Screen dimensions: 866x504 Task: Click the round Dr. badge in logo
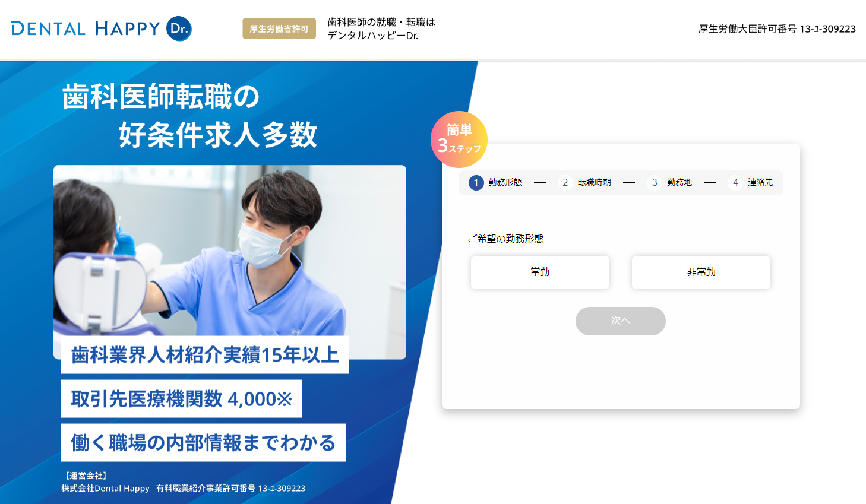click(x=179, y=28)
